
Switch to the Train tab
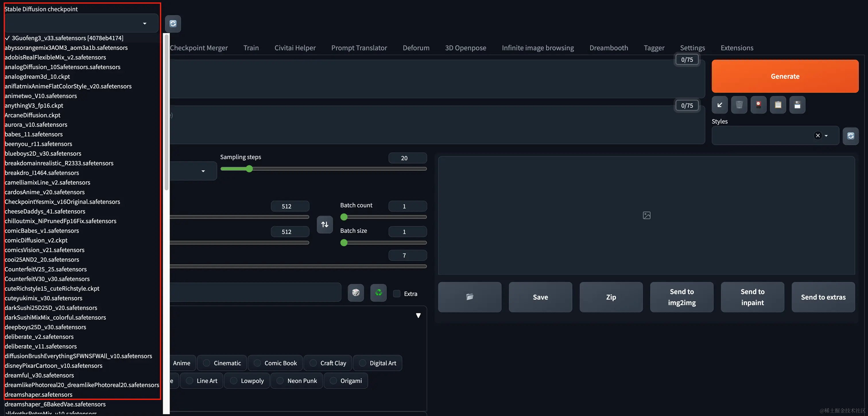click(x=251, y=48)
